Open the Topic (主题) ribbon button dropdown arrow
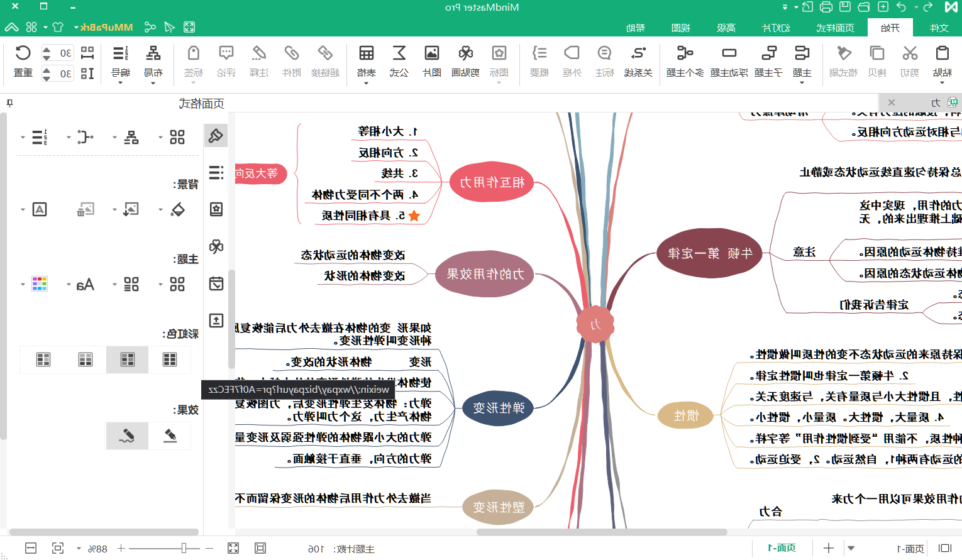This screenshot has height=560, width=962. [x=802, y=83]
